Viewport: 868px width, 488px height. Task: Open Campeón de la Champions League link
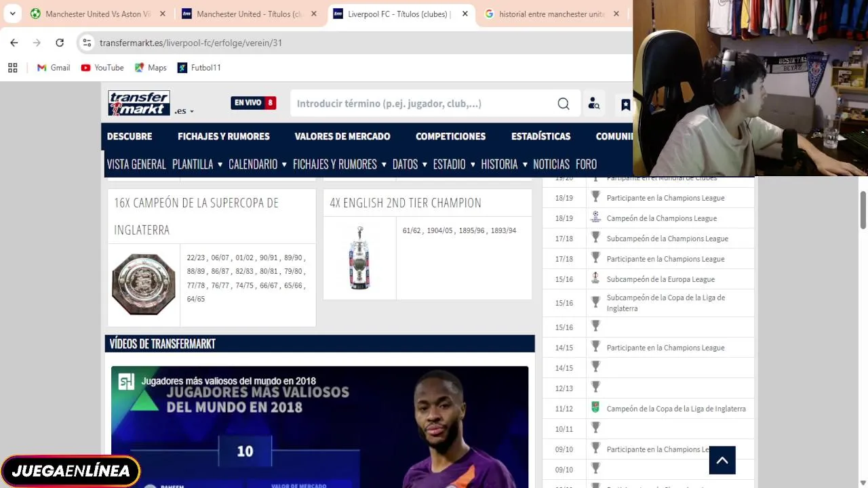(662, 218)
